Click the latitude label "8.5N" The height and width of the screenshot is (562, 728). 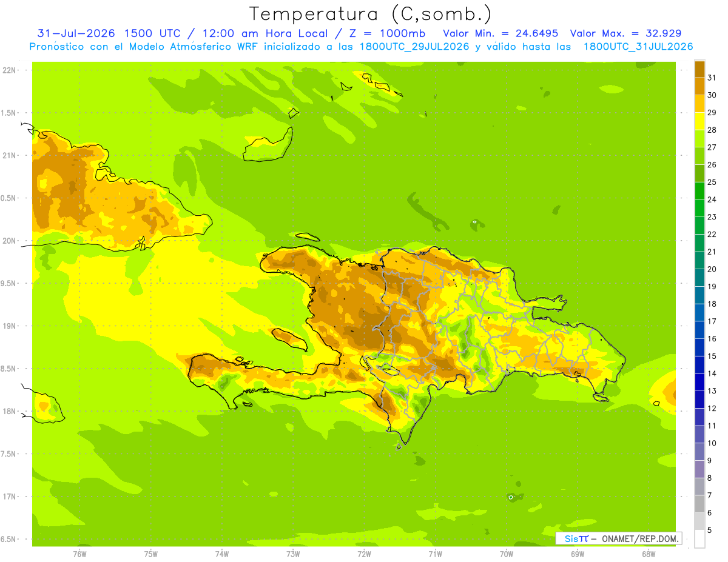pyautogui.click(x=9, y=369)
